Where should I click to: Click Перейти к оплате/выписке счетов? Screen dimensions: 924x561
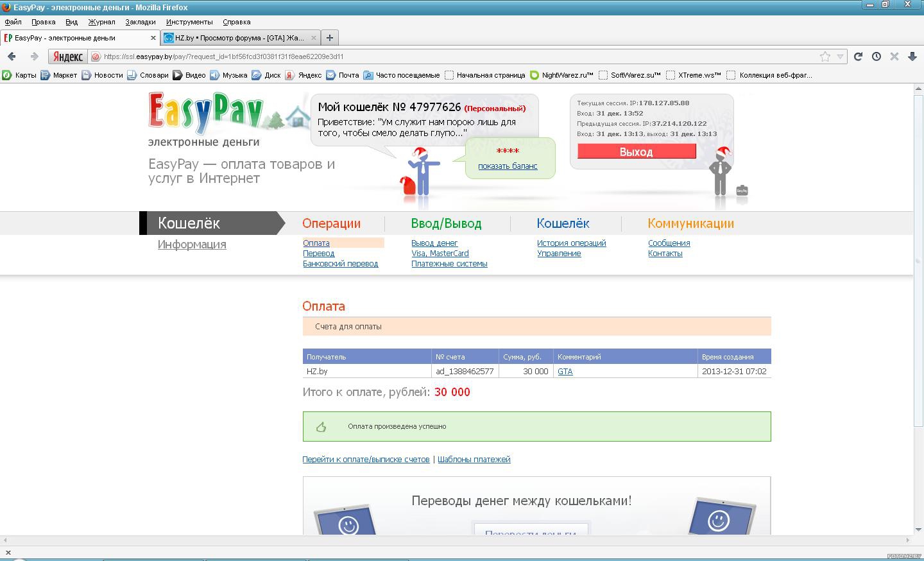tap(366, 460)
